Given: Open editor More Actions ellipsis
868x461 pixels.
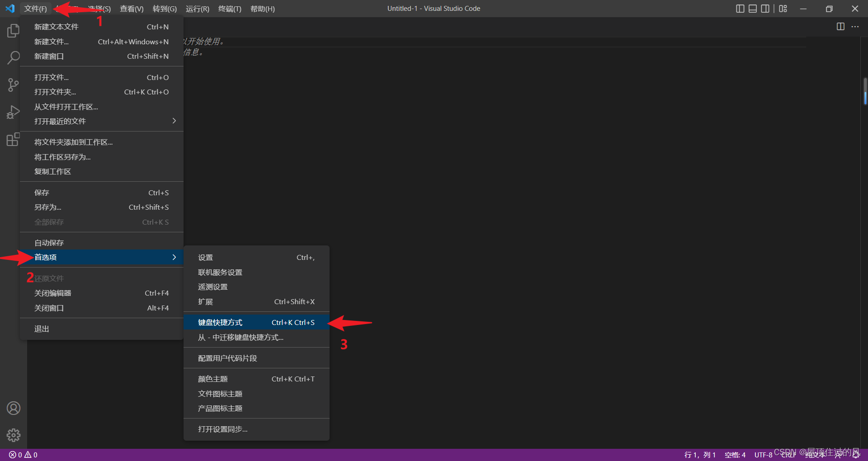Looking at the screenshot, I should (855, 27).
